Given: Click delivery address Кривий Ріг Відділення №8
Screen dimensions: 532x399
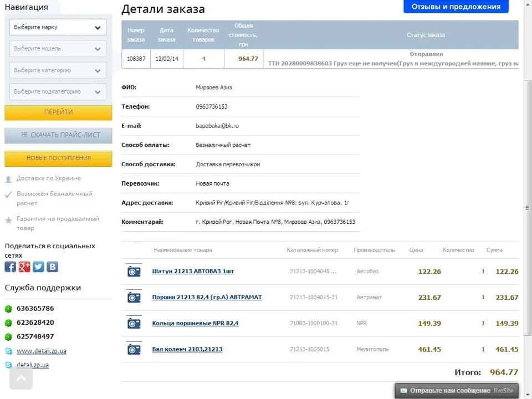Looking at the screenshot, I should point(273,203).
